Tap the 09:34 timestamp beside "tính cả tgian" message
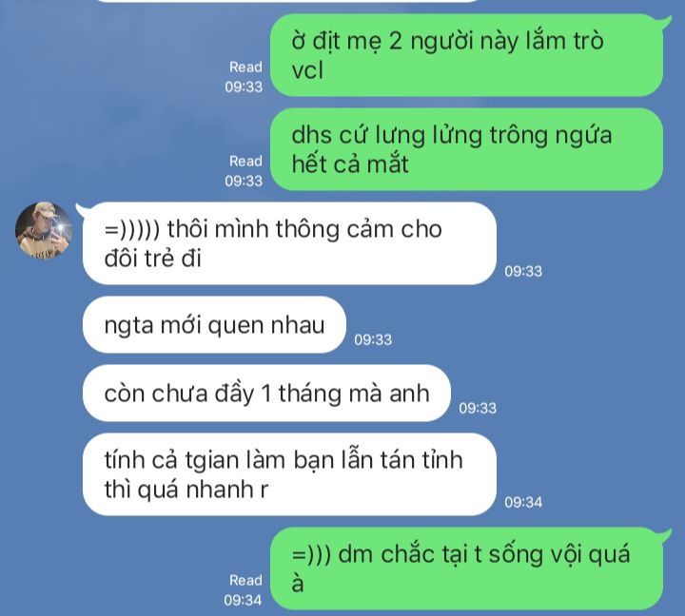The width and height of the screenshot is (685, 616). [x=523, y=502]
